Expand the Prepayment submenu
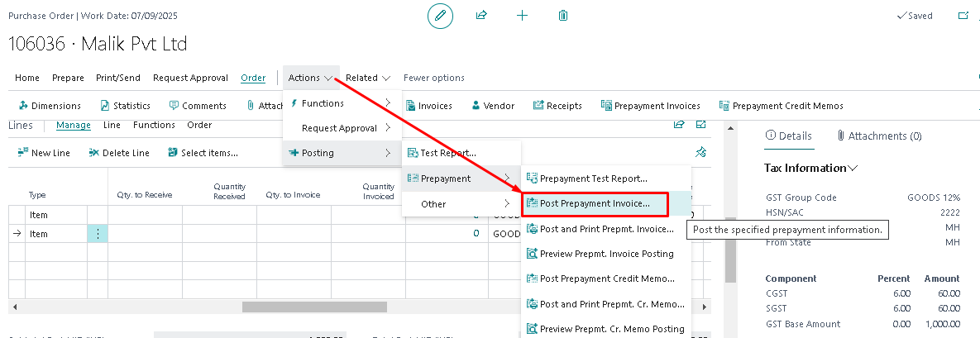The image size is (980, 338). [461, 179]
